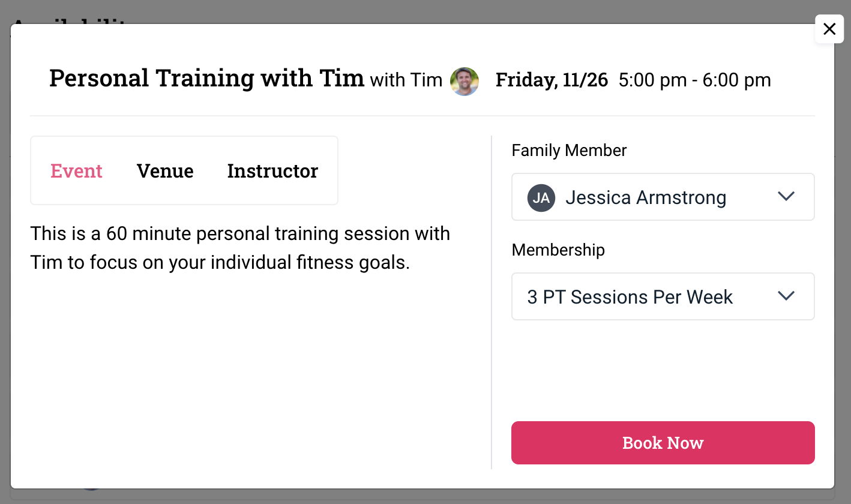The width and height of the screenshot is (851, 504).
Task: Switch to the Event tab
Action: (x=76, y=171)
